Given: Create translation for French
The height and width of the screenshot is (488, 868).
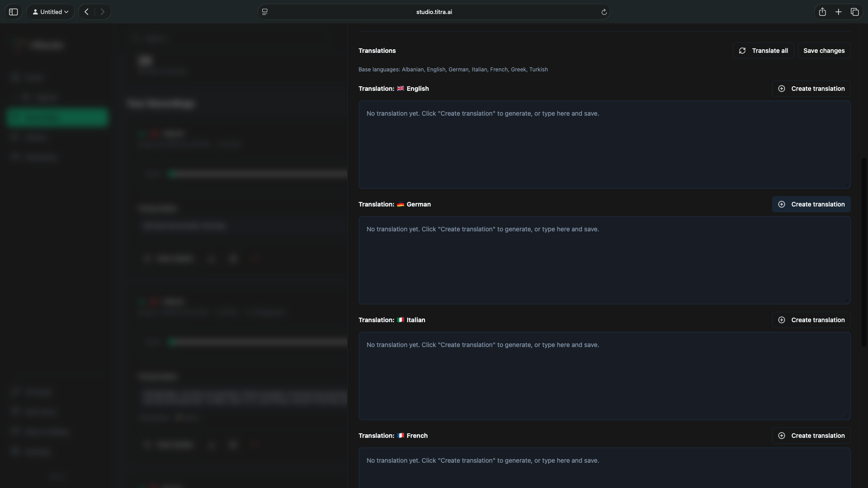Looking at the screenshot, I should 811,436.
